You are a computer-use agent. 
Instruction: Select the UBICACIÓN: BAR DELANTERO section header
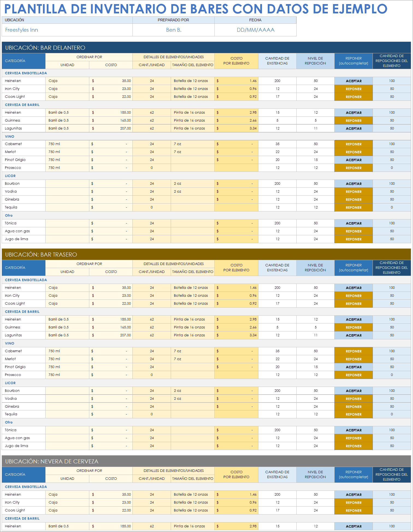tap(206, 48)
